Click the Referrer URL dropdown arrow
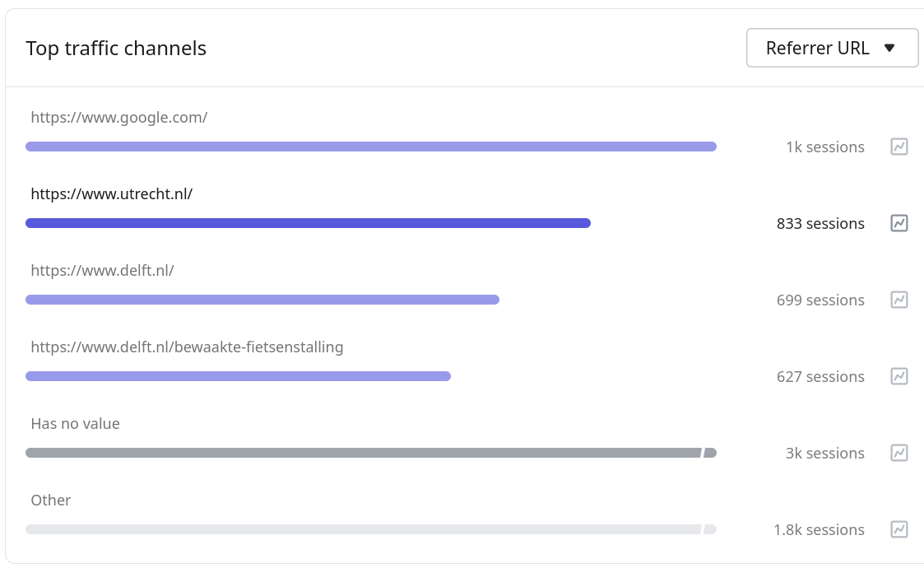The height and width of the screenshot is (568, 924). click(889, 48)
